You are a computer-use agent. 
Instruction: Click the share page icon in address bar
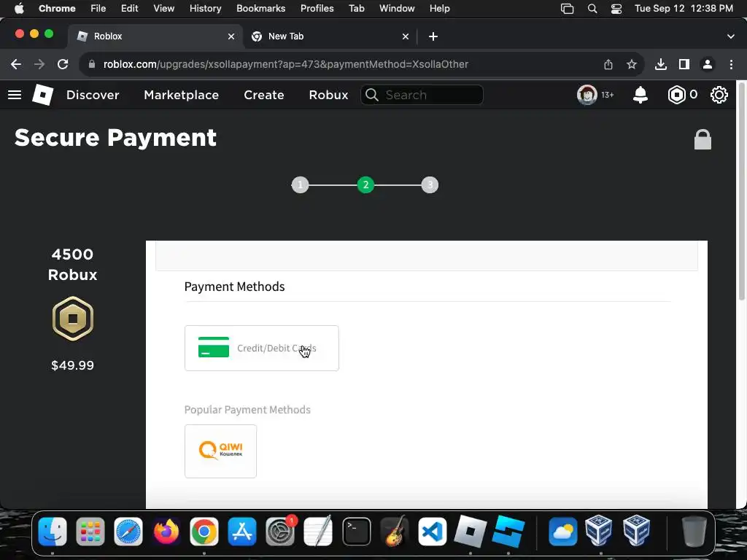608,64
